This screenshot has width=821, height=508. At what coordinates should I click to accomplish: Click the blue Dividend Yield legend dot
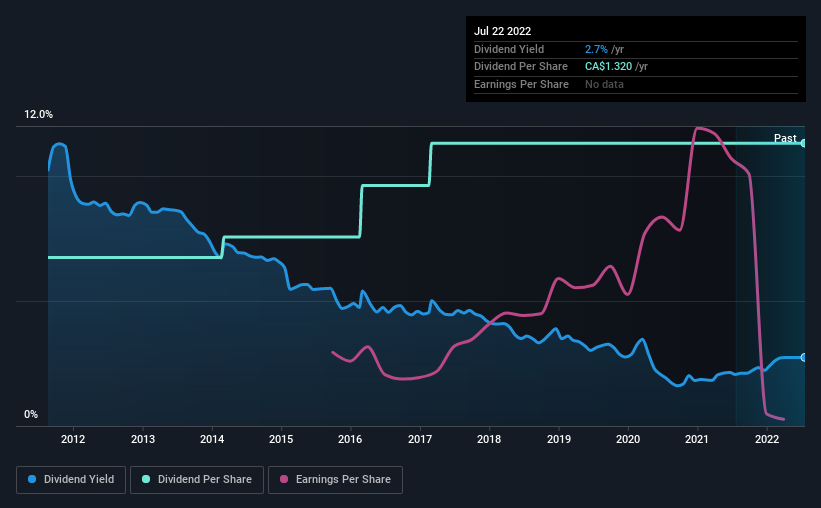point(32,479)
